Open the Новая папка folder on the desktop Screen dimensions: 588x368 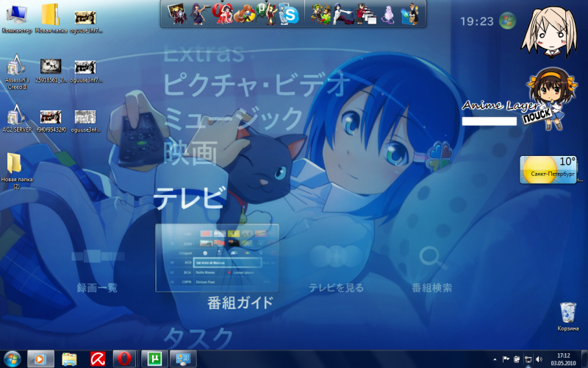click(x=51, y=19)
